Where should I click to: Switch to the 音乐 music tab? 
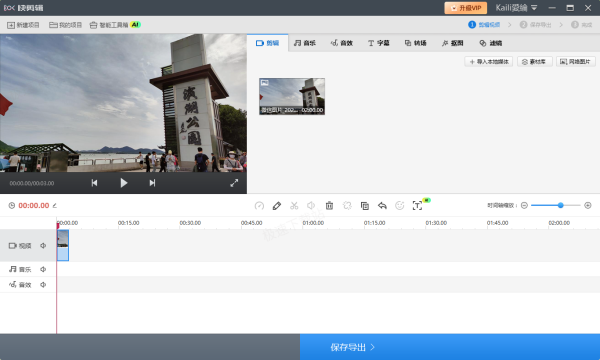point(305,43)
